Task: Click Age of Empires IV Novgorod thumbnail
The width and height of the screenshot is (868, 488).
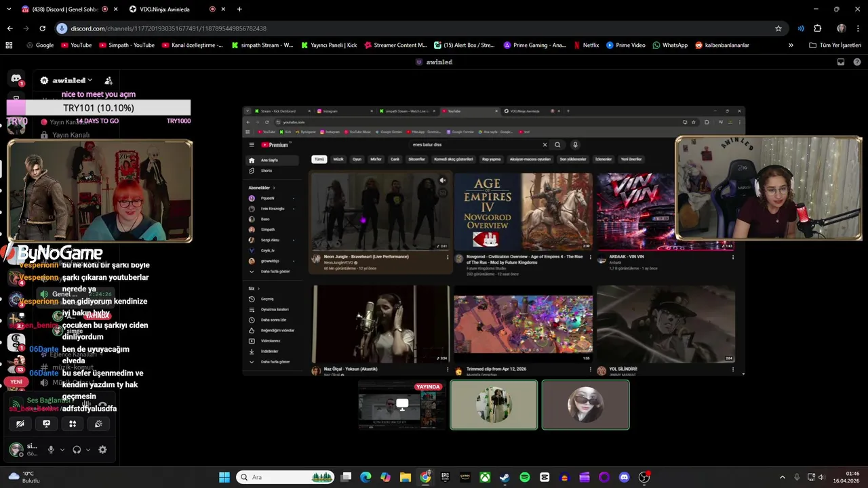Action: click(x=523, y=211)
